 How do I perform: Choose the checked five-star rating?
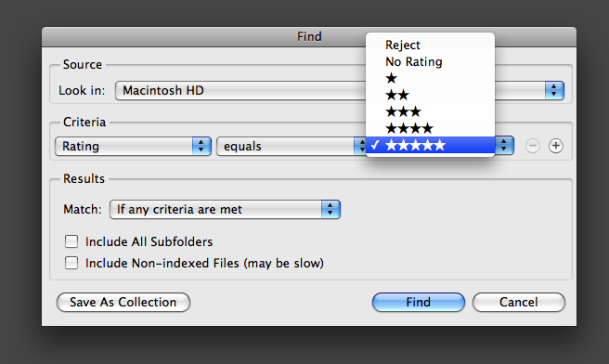(430, 145)
